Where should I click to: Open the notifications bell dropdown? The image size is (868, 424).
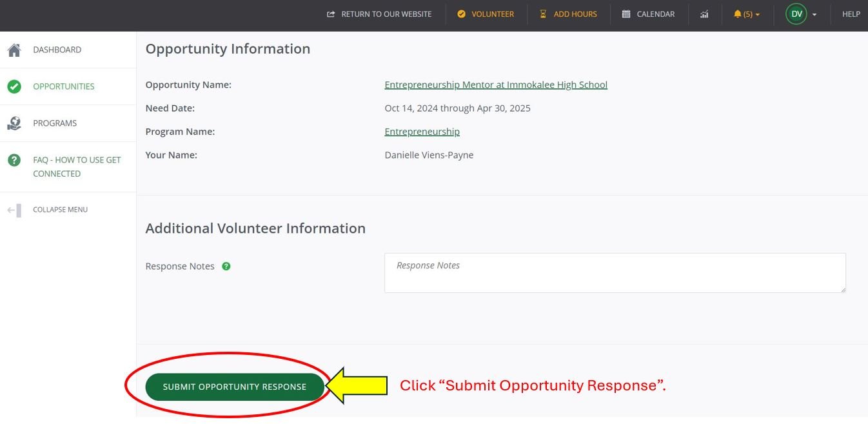point(747,14)
